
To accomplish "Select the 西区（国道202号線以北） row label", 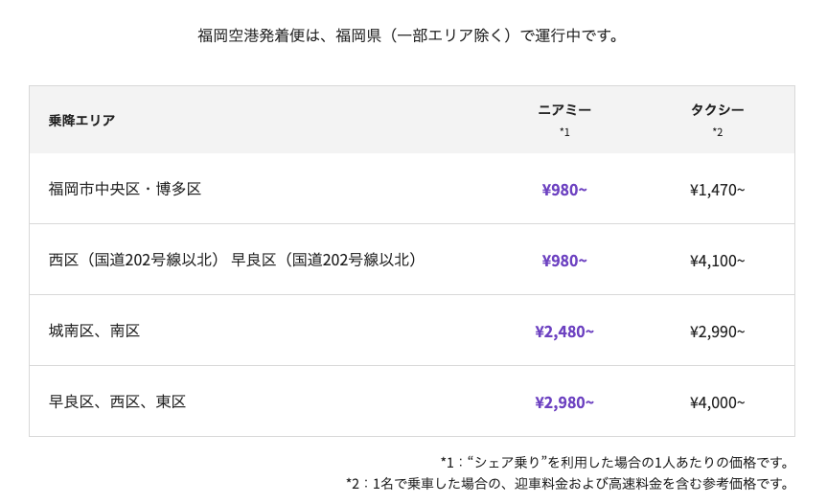I will pyautogui.click(x=233, y=260).
